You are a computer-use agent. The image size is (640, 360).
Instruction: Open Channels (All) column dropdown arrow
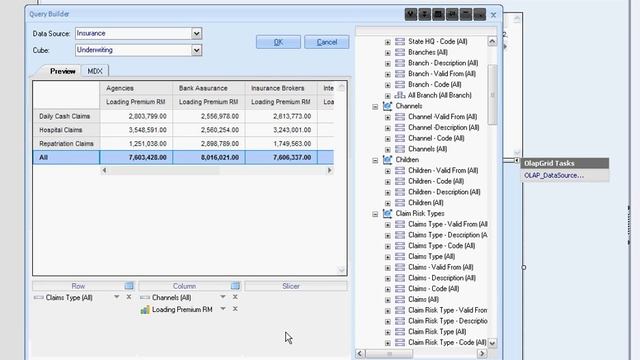(223, 297)
